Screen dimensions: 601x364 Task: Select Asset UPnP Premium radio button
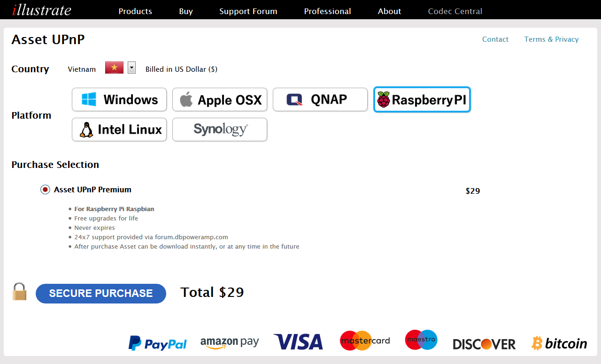coord(45,190)
